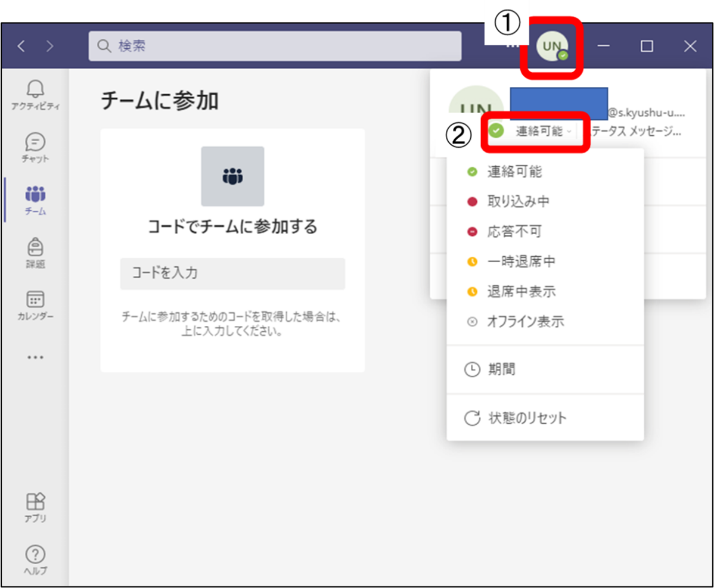Choose 応答不可 (Do not disturb) status

[514, 232]
